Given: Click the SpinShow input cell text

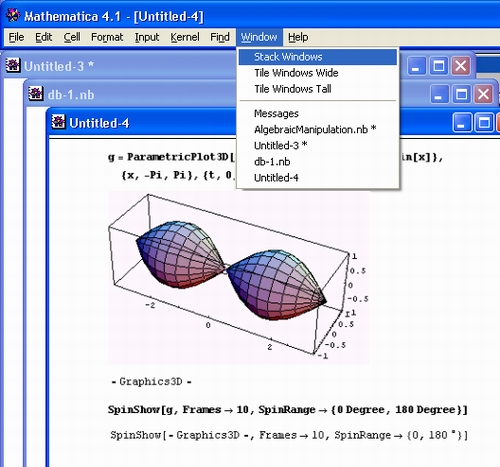Looking at the screenshot, I should tap(288, 410).
